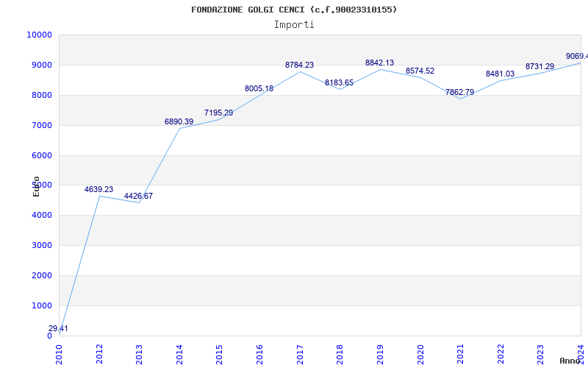Click the 6890.39 data label
The width and height of the screenshot is (588, 368).
click(179, 121)
